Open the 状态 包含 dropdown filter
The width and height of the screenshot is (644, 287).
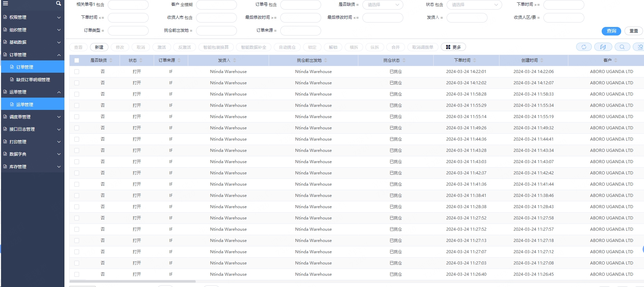pos(474,5)
